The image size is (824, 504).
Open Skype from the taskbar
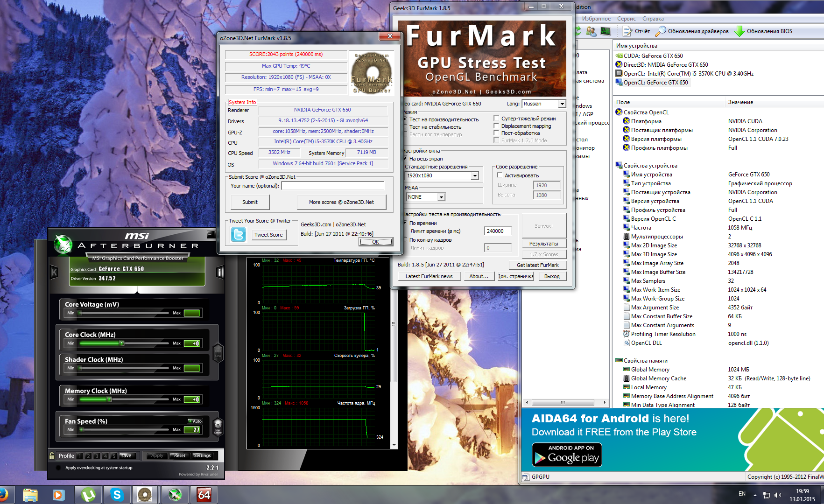(x=117, y=495)
